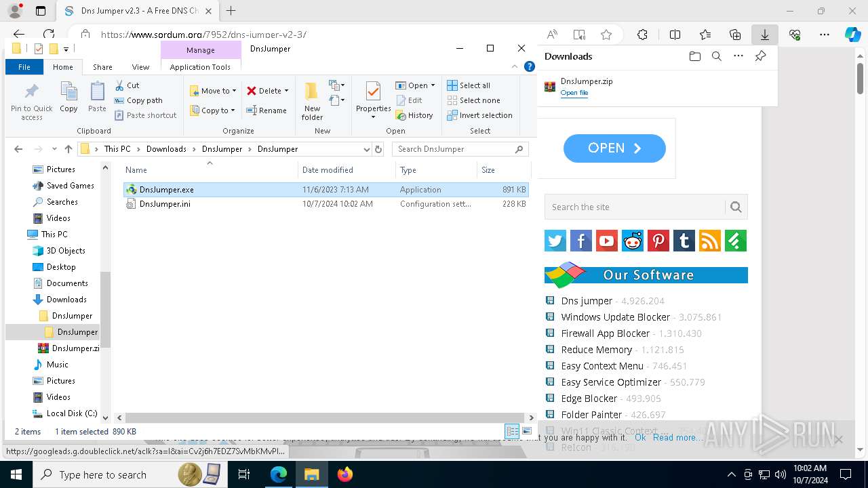Click Open file link for DnsJumper.zip
The width and height of the screenshot is (868, 488).
[574, 93]
